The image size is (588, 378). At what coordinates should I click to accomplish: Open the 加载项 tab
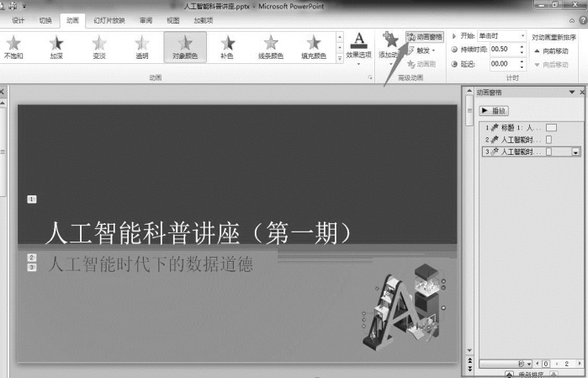[204, 21]
